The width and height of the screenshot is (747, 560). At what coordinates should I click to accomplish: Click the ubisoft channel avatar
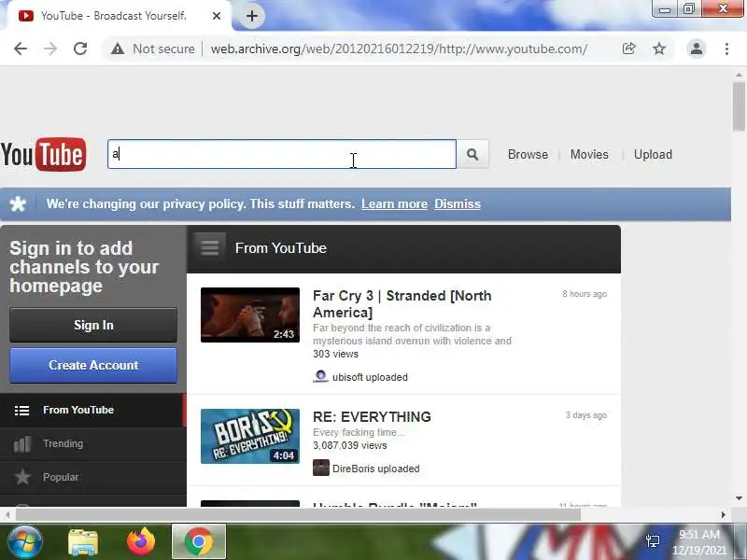pos(320,377)
